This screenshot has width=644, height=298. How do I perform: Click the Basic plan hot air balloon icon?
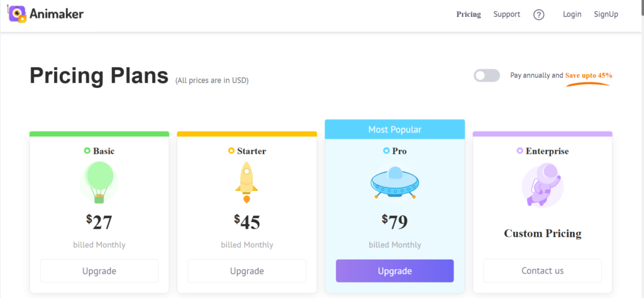click(x=99, y=182)
